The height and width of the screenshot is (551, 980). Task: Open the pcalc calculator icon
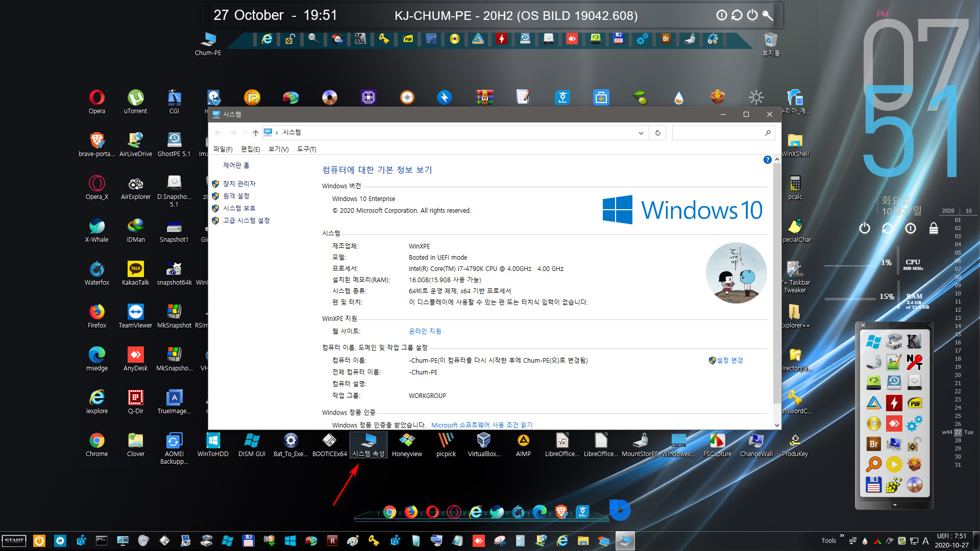coord(795,187)
